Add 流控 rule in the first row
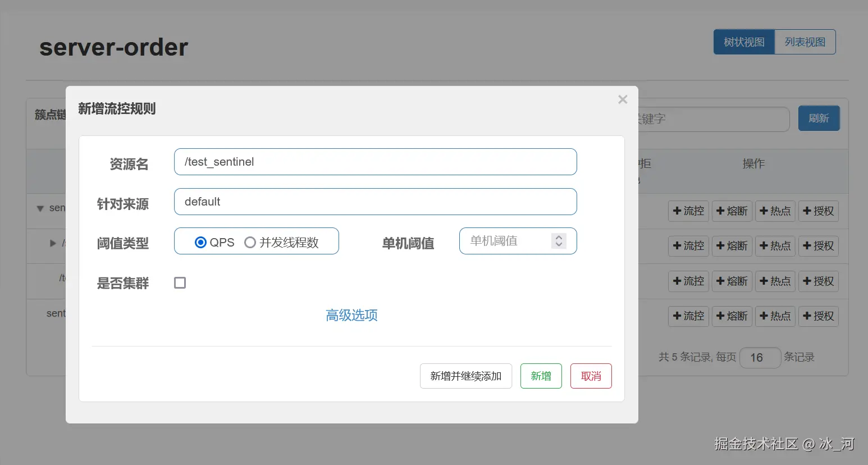Screen dimensions: 868x465 689,211
